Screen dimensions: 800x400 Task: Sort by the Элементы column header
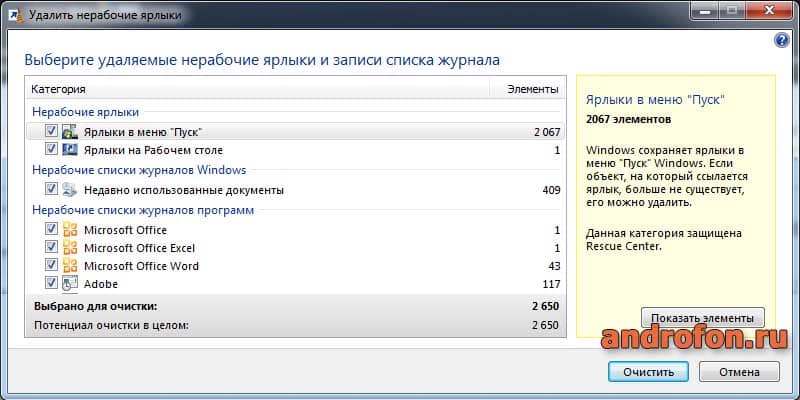coord(528,89)
